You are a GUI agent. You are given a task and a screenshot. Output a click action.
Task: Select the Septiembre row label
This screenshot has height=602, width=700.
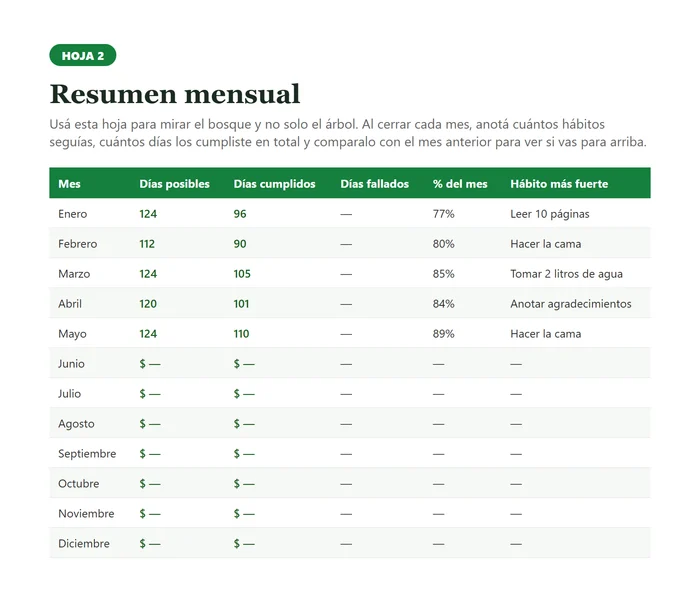[87, 453]
